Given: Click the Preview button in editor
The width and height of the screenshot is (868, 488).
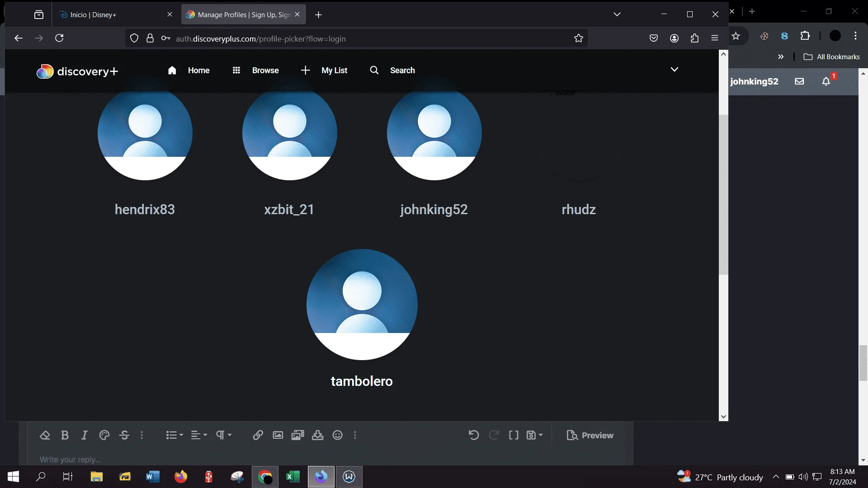Looking at the screenshot, I should coord(590,435).
